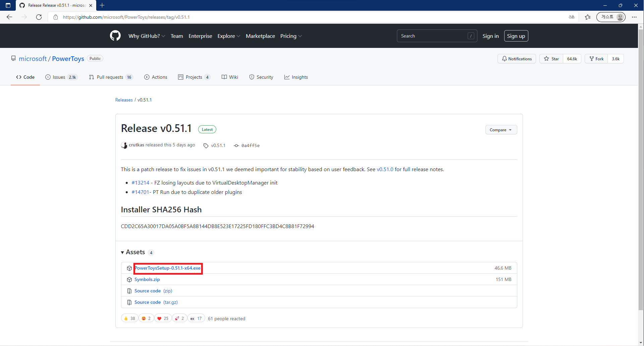Go to the Releases breadcrumb link

point(124,100)
